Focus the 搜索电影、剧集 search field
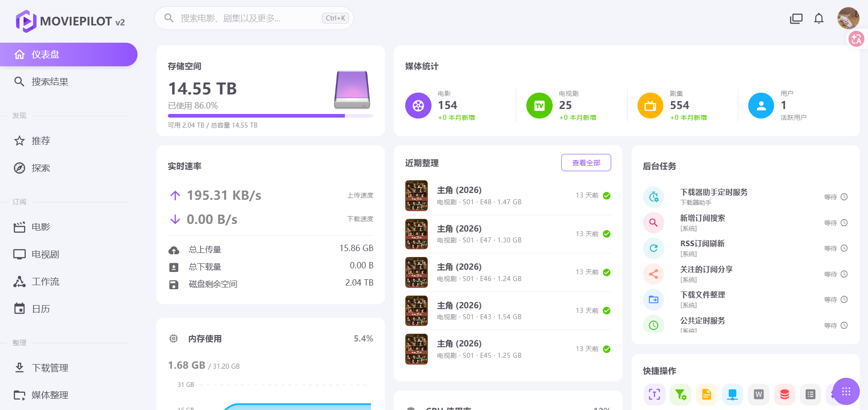The height and width of the screenshot is (410, 868). [254, 18]
